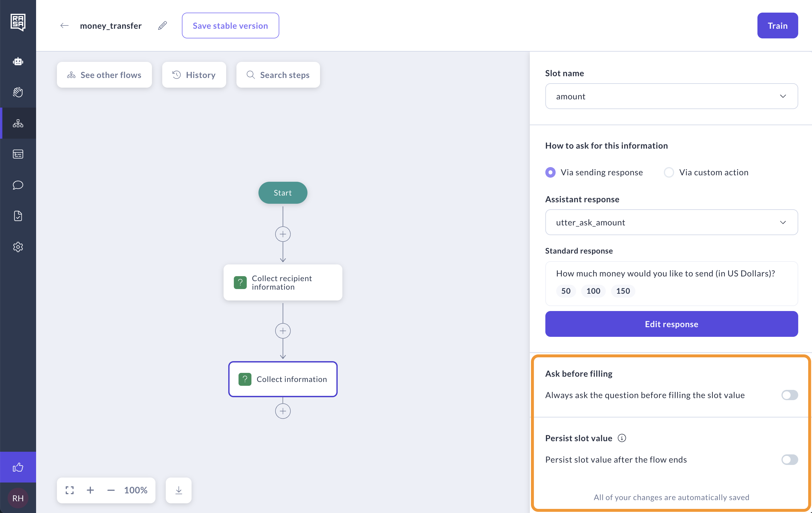Click the Persist slot value info icon
812x513 pixels.
click(622, 438)
